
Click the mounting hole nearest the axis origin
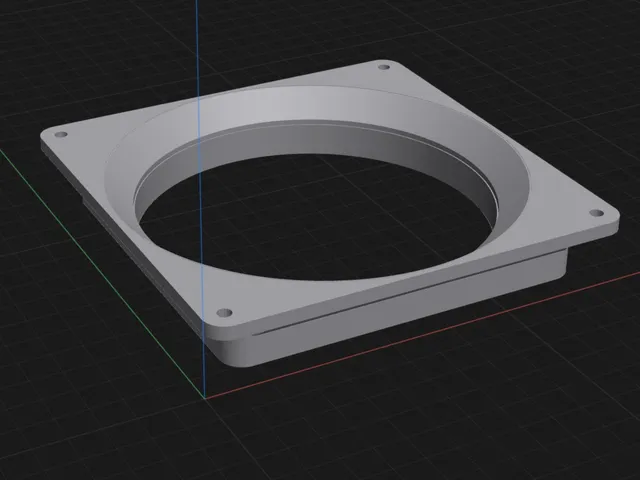[x=224, y=313]
